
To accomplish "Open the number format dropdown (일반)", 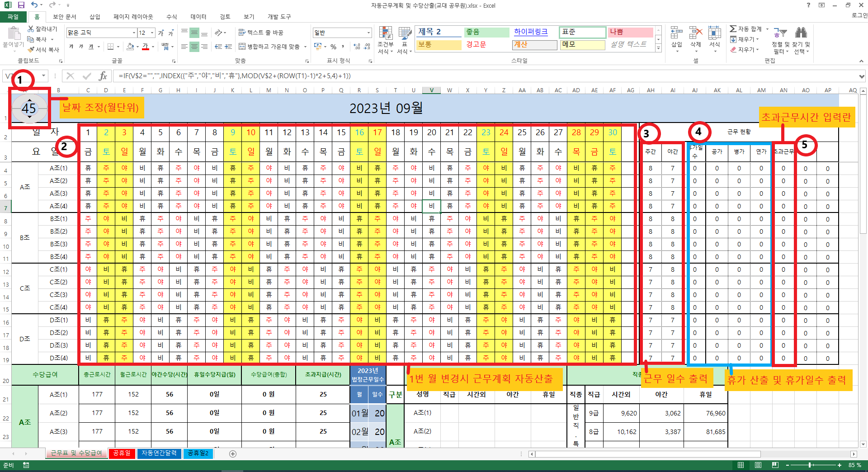I will (x=368, y=33).
